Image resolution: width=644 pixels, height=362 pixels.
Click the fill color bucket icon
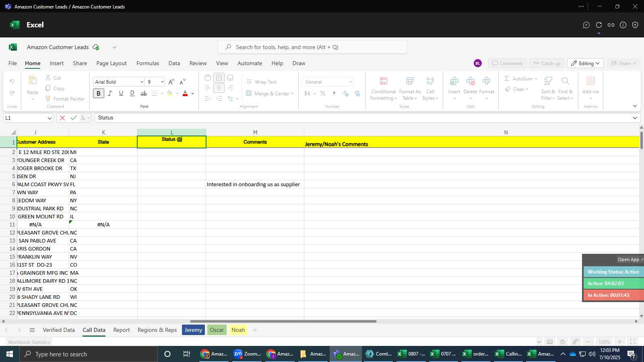coord(169,93)
